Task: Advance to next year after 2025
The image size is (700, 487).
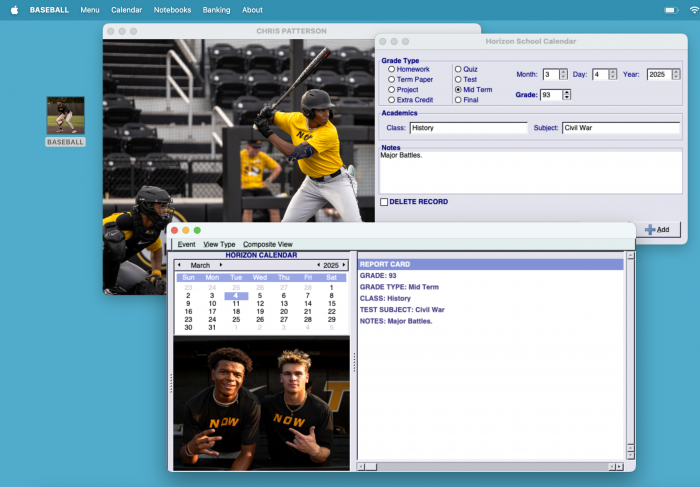Action: click(346, 265)
